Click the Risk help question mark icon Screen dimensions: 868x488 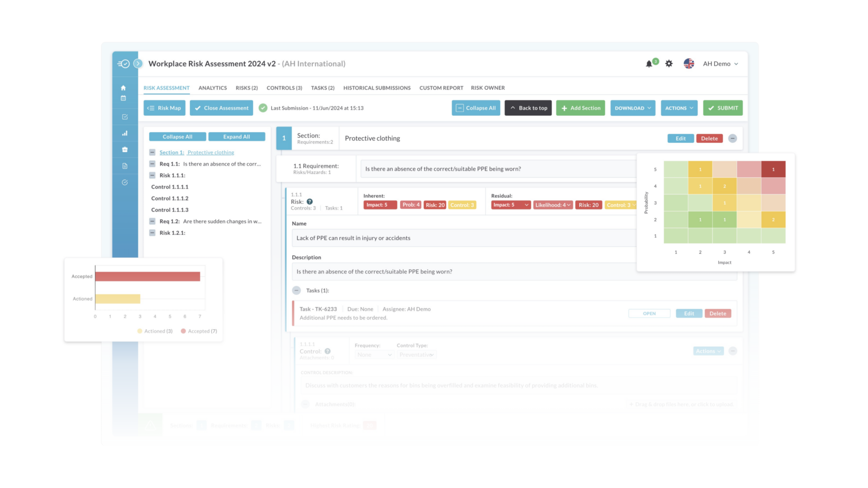[x=310, y=202]
